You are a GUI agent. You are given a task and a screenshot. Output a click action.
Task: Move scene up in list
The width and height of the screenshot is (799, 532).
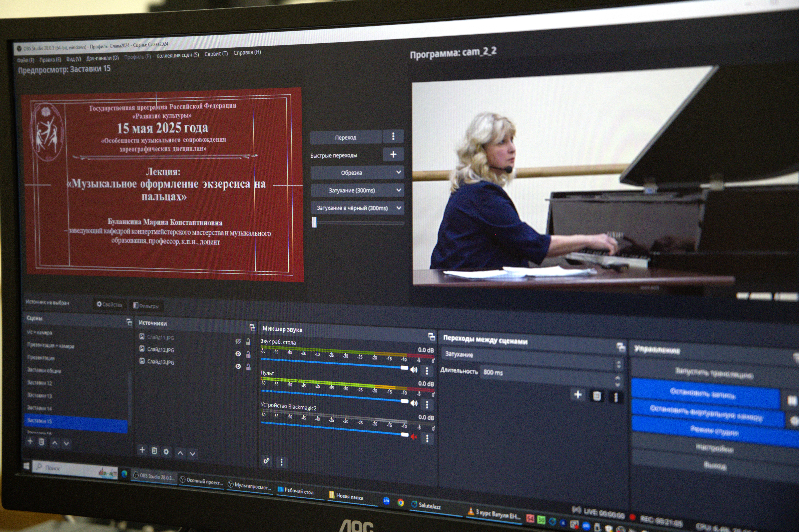pyautogui.click(x=55, y=443)
